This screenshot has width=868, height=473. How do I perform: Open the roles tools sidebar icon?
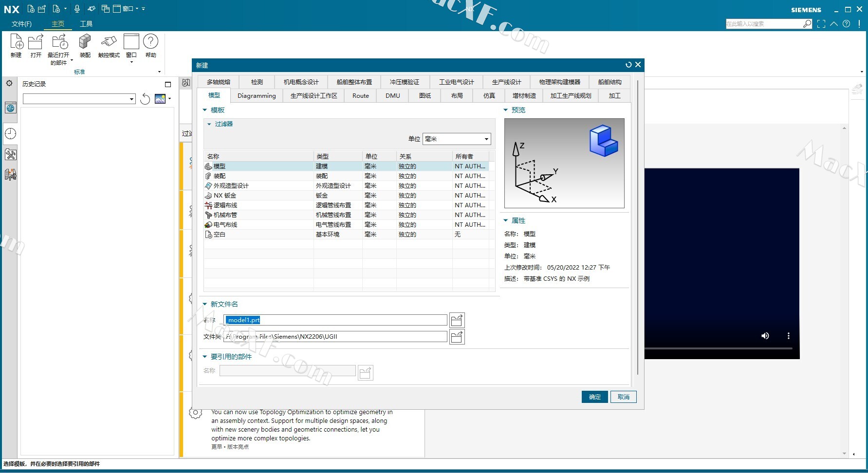(11, 155)
